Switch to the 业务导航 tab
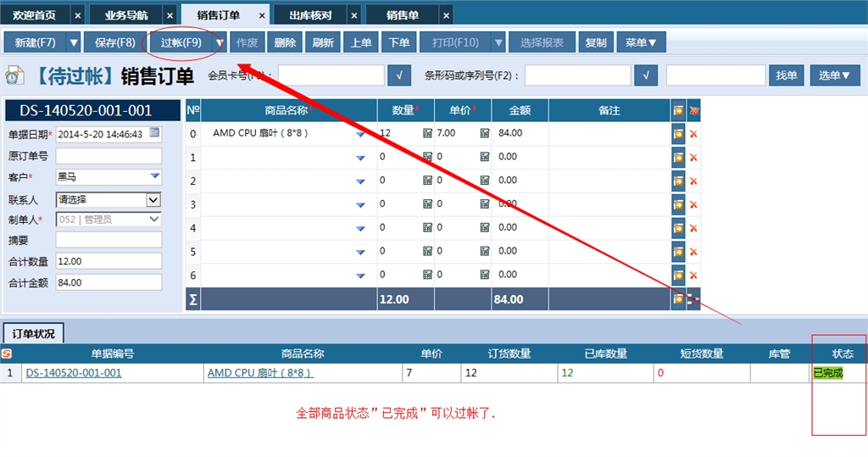This screenshot has height=457, width=868. pos(126,15)
